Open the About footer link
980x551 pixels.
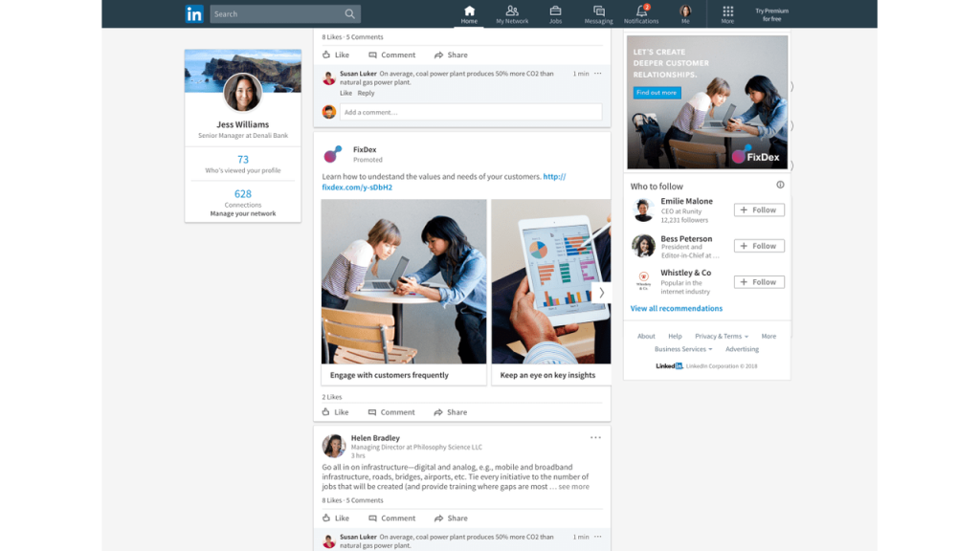(646, 336)
